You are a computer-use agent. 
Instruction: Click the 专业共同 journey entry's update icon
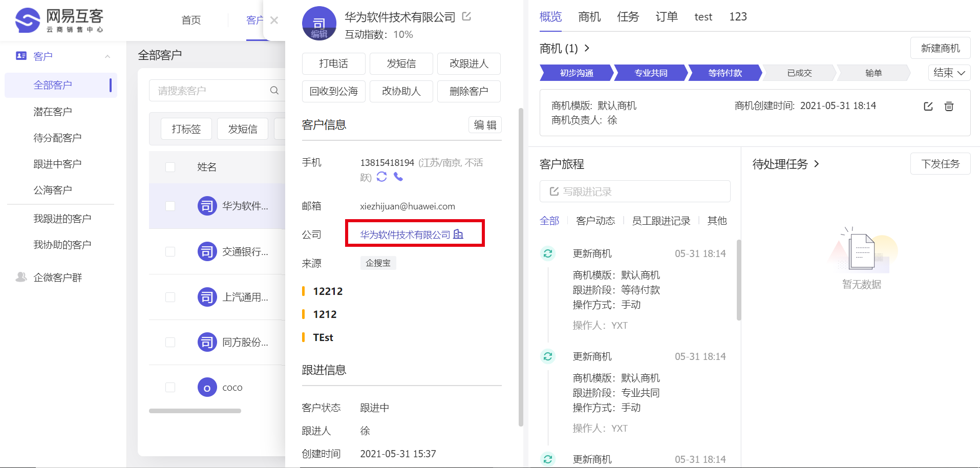coord(548,356)
